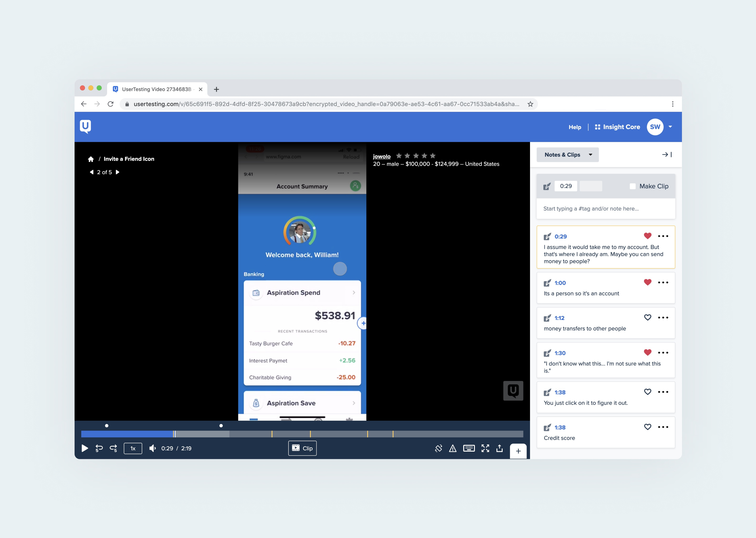Jump to the 1:00 timestamp

tap(560, 283)
